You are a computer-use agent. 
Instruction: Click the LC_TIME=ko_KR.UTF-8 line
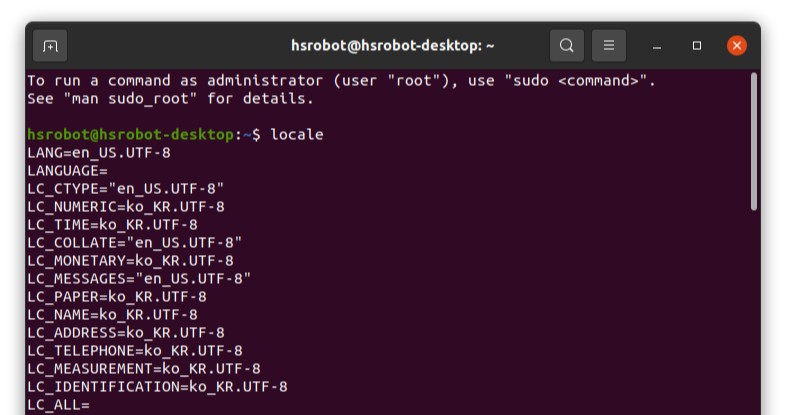coord(113,225)
